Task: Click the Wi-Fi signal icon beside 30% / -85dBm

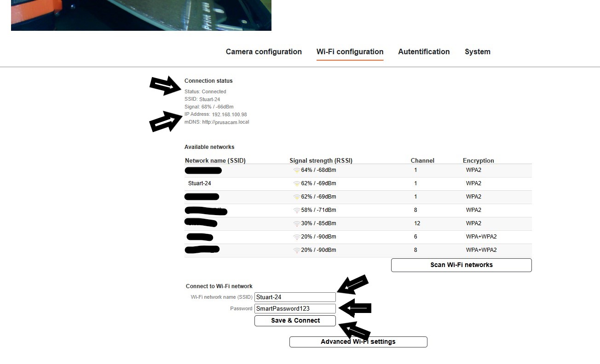Action: [296, 224]
